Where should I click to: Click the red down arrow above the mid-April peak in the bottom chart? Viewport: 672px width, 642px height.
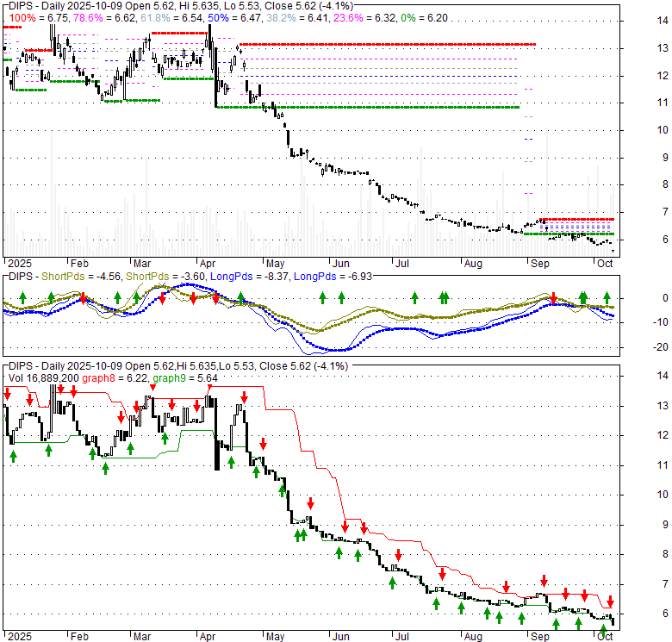point(245,396)
